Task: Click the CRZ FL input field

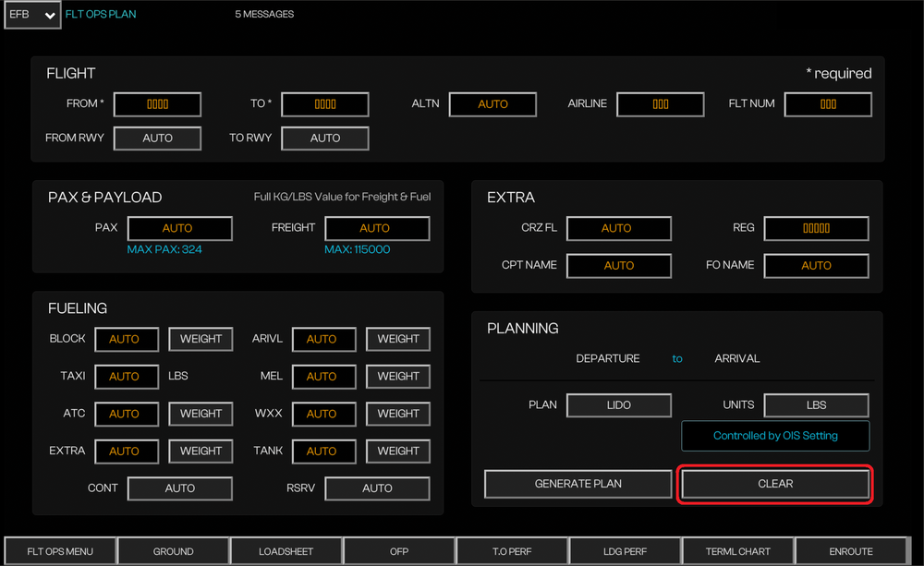Action: (x=618, y=228)
